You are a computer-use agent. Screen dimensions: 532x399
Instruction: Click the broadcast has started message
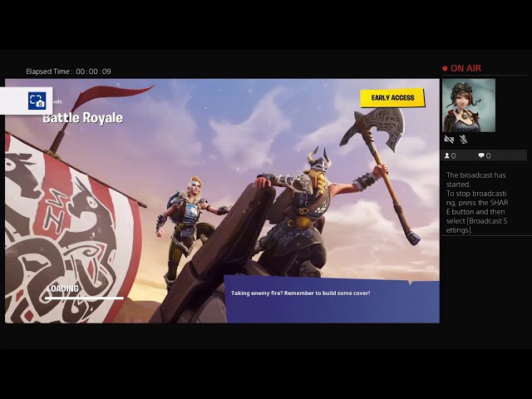tap(477, 203)
